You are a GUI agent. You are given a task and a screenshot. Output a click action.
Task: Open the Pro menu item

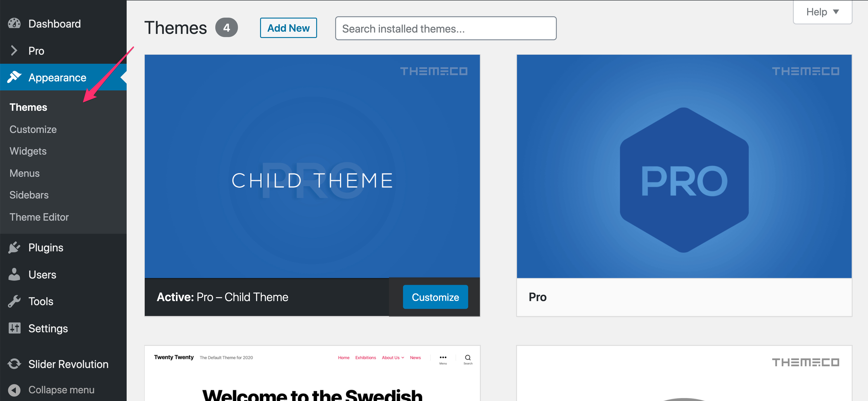(63, 50)
